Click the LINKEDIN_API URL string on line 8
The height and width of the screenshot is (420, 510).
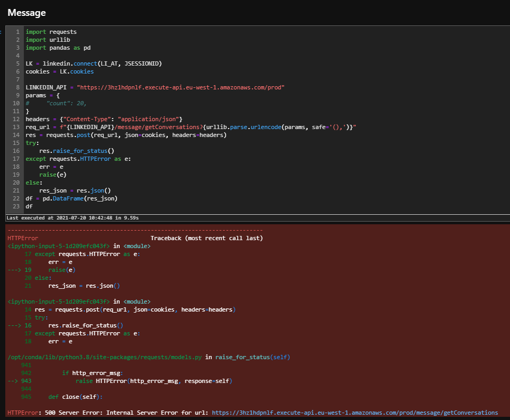tap(181, 87)
